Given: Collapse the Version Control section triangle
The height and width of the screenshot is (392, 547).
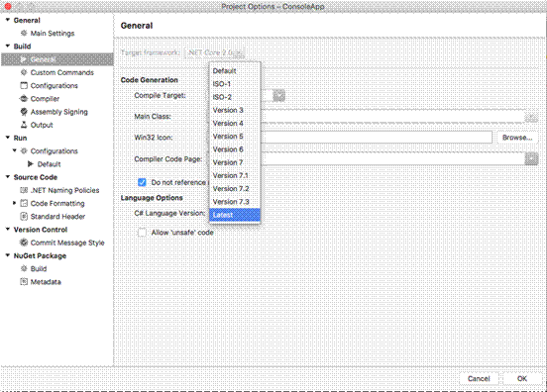Looking at the screenshot, I should 8,230.
